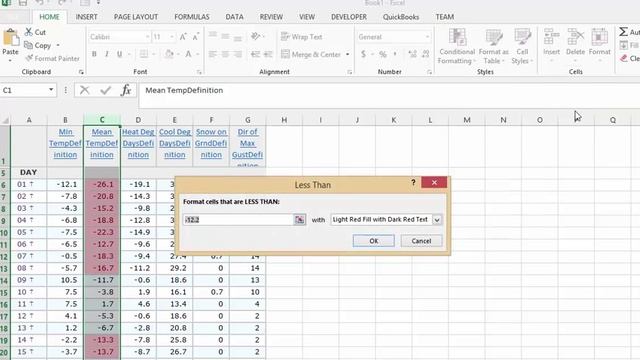This screenshot has height=360, width=640.
Task: Follow the Min TempDefinition link in B1
Action: click(65, 143)
